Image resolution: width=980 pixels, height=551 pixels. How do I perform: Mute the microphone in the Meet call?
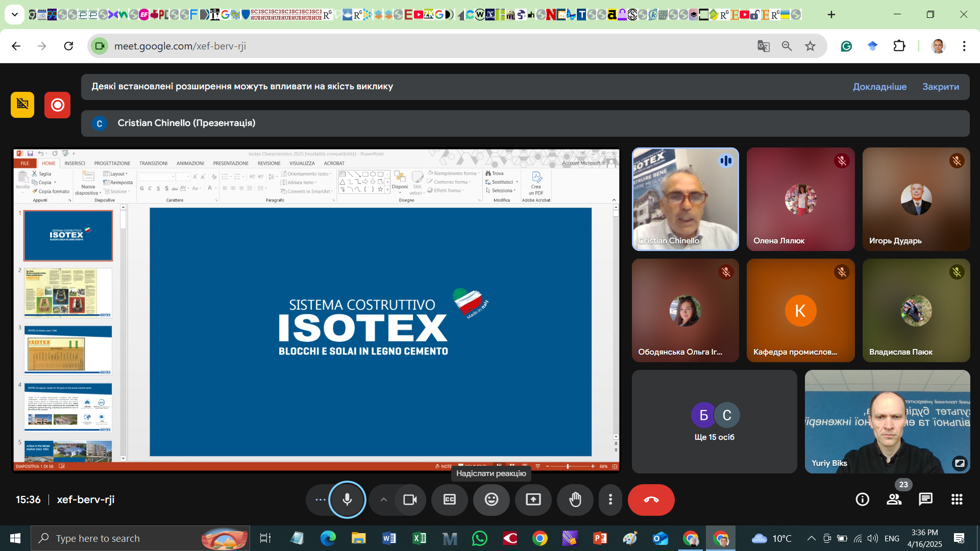point(347,500)
